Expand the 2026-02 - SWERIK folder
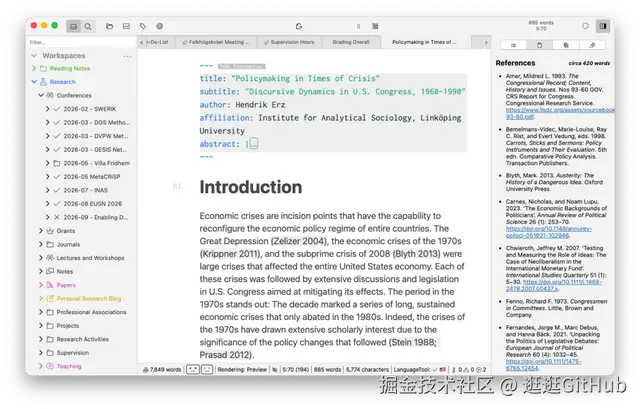This screenshot has width=640, height=409. tap(47, 109)
